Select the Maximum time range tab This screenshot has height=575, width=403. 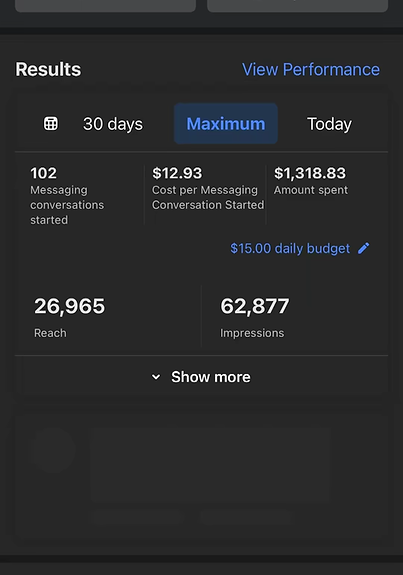[x=226, y=124]
